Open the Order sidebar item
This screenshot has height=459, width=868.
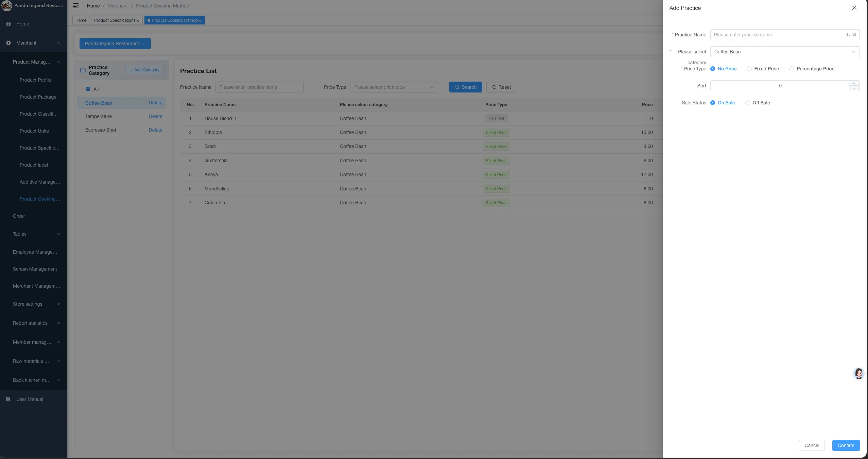click(19, 216)
